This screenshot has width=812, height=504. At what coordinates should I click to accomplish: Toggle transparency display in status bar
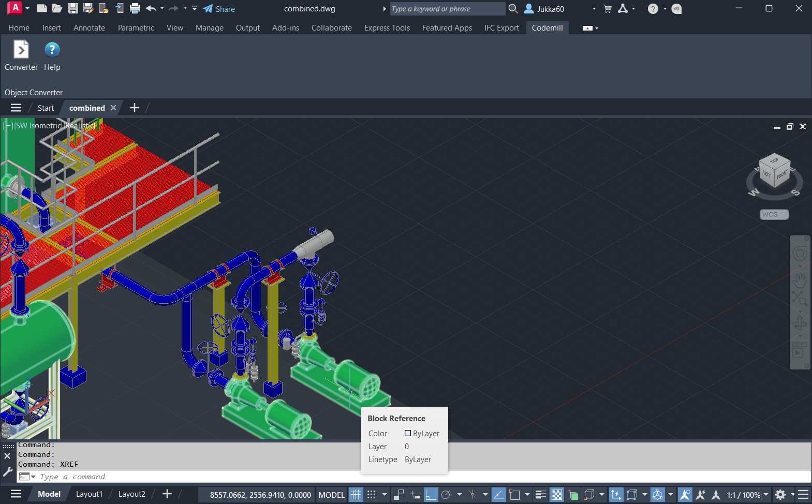556,495
